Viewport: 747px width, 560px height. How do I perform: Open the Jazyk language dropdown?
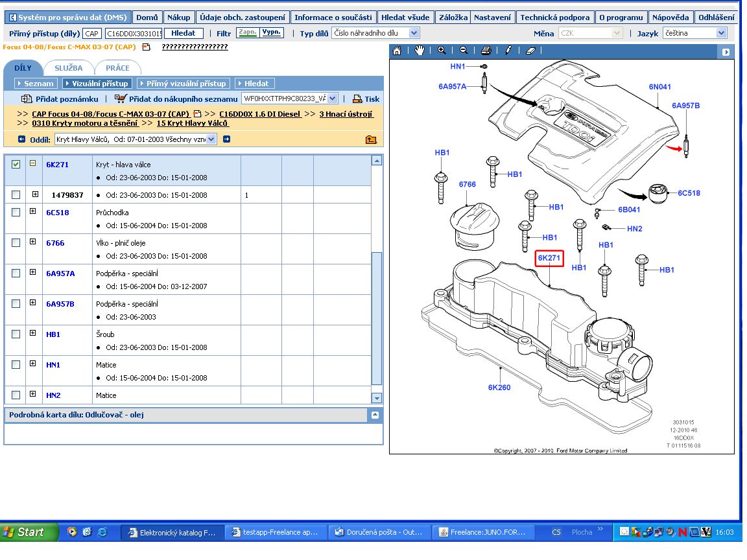click(x=721, y=33)
